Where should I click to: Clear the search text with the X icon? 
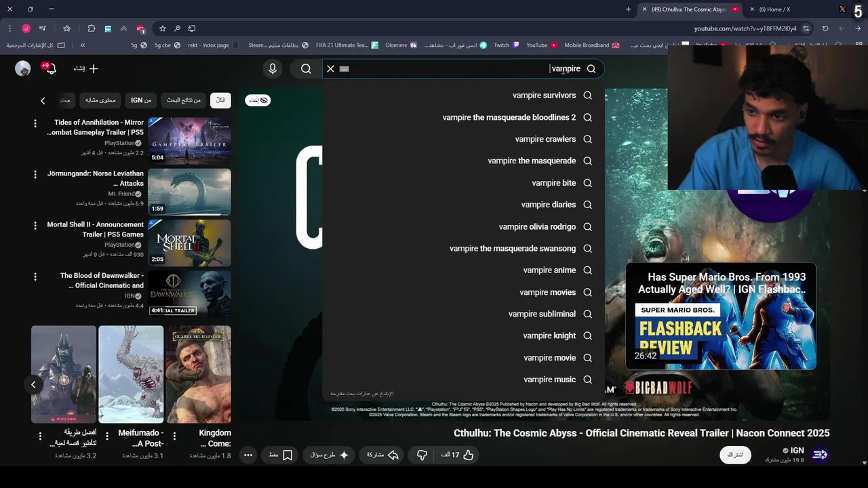pos(330,68)
